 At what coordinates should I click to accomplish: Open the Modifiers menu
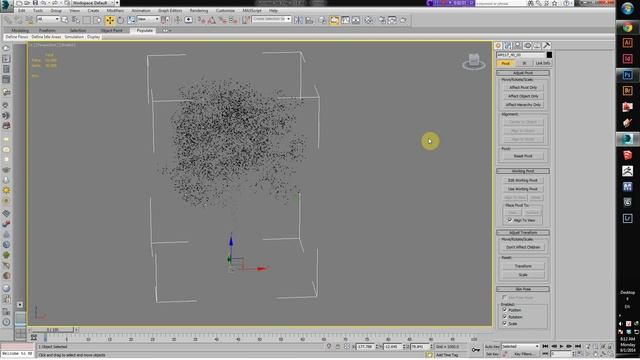115,11
